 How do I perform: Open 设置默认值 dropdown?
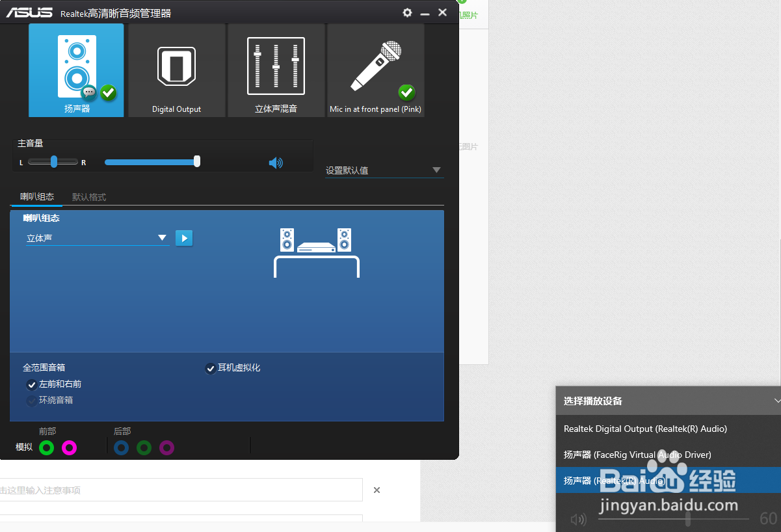click(384, 170)
